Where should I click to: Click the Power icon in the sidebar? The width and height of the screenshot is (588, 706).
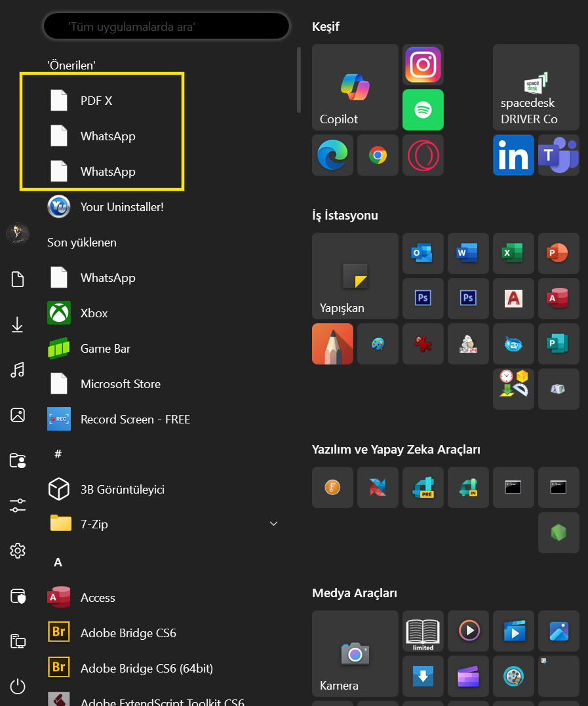[18, 686]
